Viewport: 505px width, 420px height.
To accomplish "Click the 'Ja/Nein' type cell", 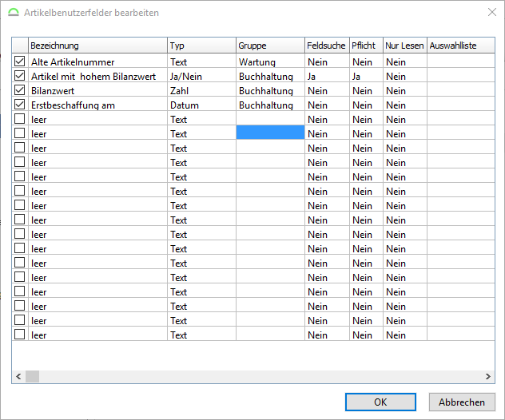I will (201, 75).
